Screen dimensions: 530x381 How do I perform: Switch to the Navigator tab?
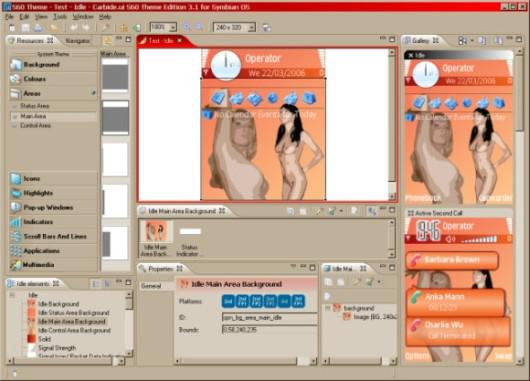(x=77, y=41)
